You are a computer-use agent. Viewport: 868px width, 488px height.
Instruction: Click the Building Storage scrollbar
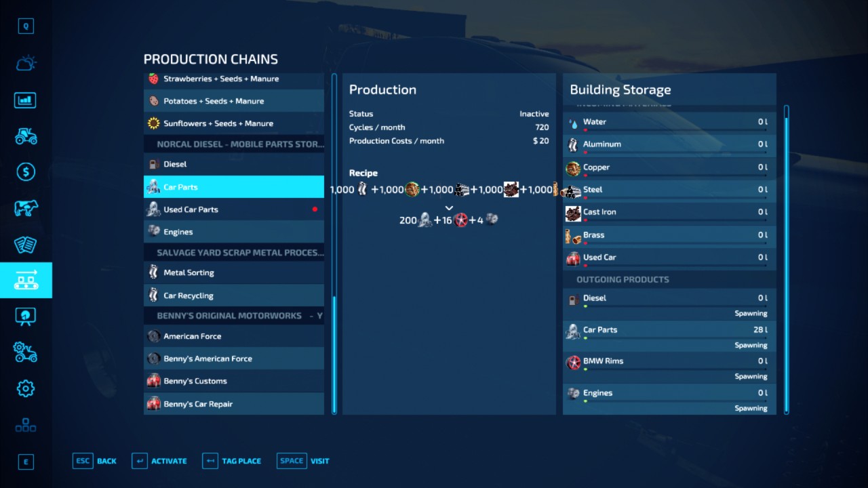pos(787,258)
